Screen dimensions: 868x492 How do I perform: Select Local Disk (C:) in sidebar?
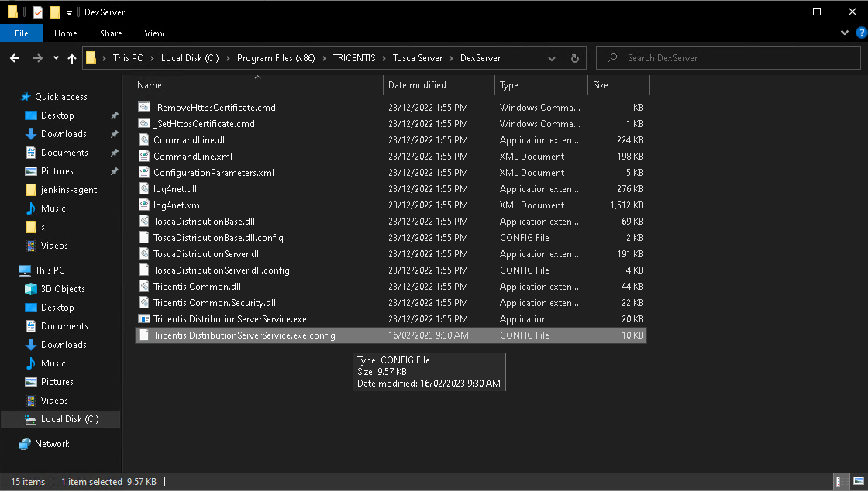pos(69,419)
